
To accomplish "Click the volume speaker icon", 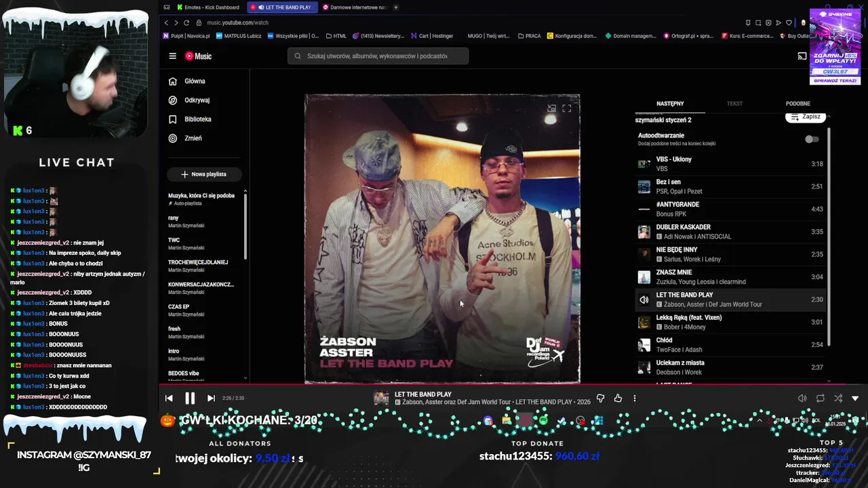I will pyautogui.click(x=802, y=399).
